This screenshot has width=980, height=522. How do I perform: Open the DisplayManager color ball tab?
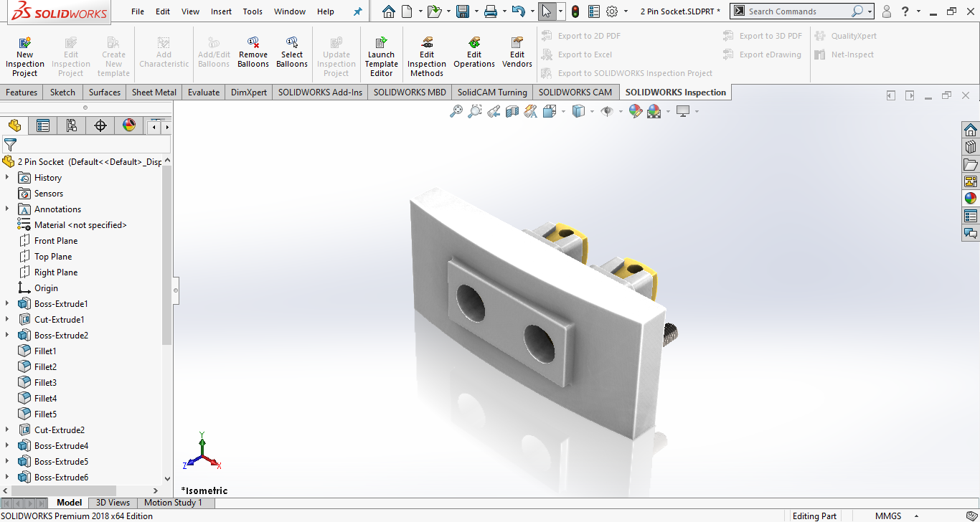click(129, 126)
